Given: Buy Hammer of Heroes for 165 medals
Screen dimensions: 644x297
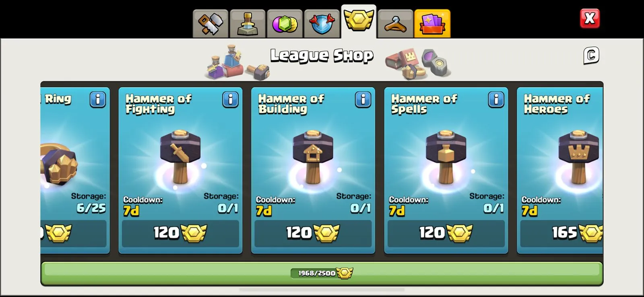Looking at the screenshot, I should click(x=561, y=233).
